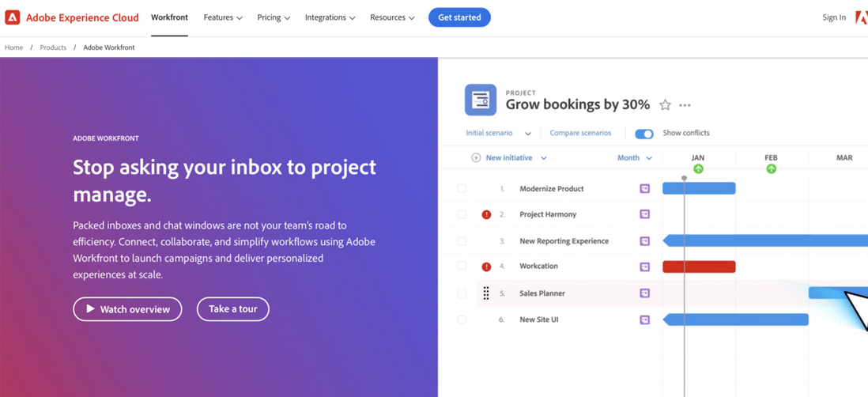The height and width of the screenshot is (397, 868).
Task: Click the Modernize Product purple card icon
Action: tap(644, 189)
